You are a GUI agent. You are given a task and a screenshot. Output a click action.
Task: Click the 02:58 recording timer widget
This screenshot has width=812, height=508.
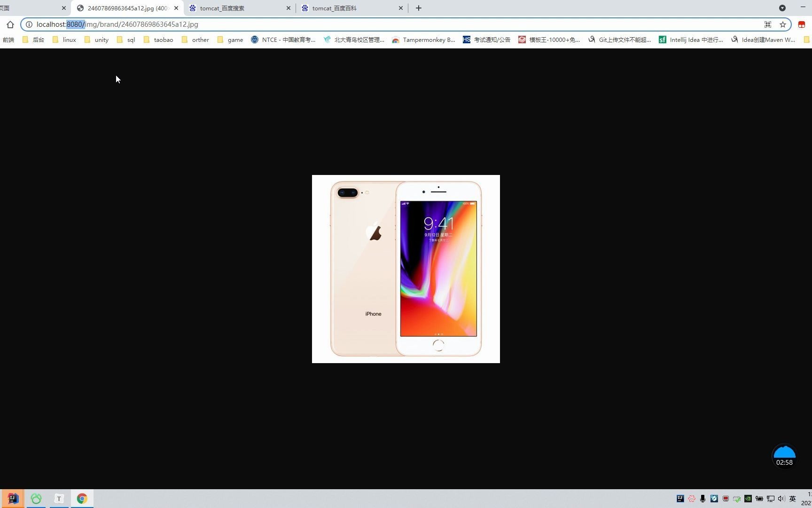[784, 456]
